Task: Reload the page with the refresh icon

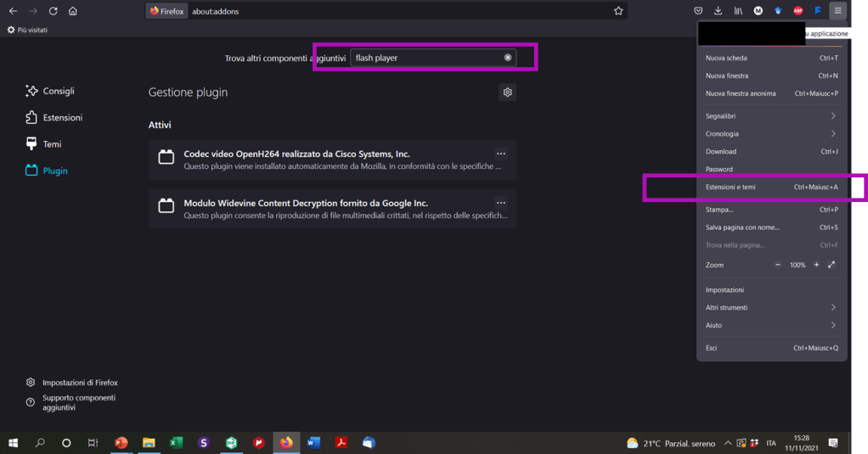Action: (53, 11)
